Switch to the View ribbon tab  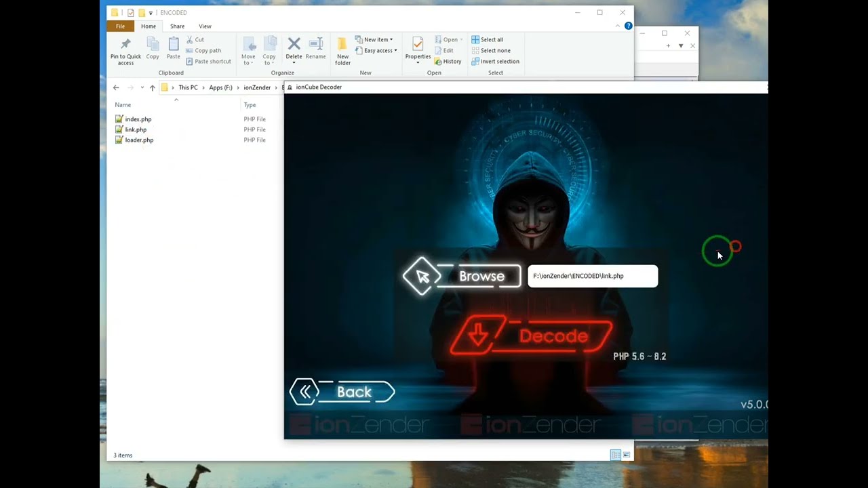pyautogui.click(x=205, y=26)
